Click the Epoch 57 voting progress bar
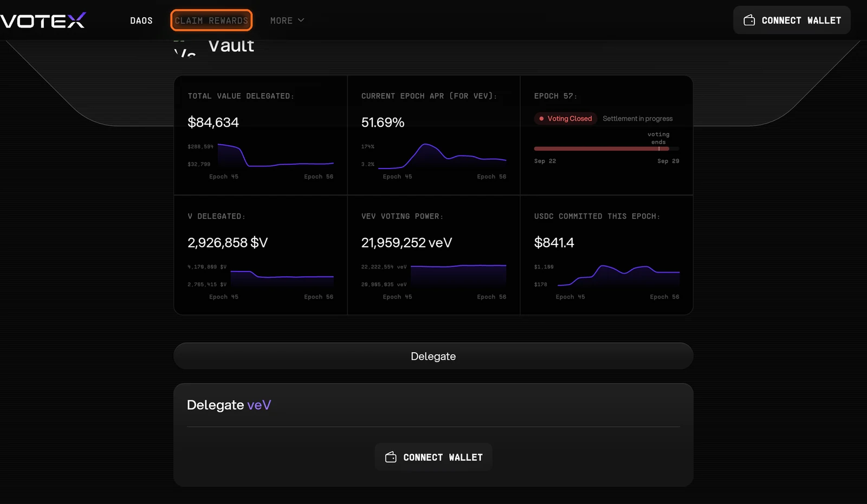 [606, 148]
